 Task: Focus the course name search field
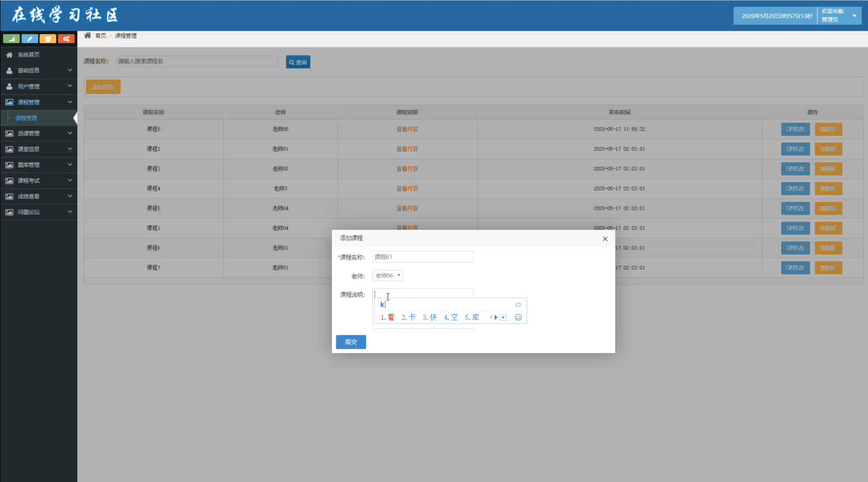pyautogui.click(x=197, y=61)
